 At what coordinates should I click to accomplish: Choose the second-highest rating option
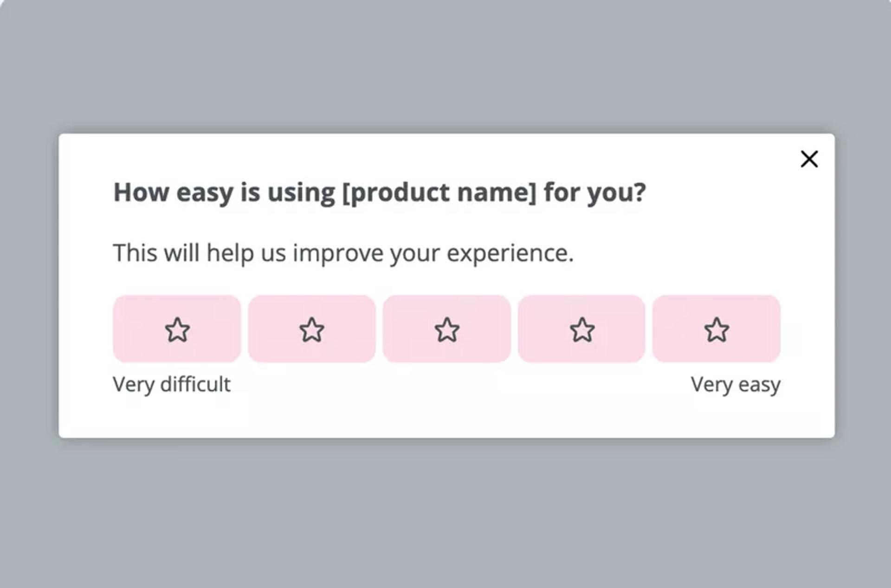point(581,330)
